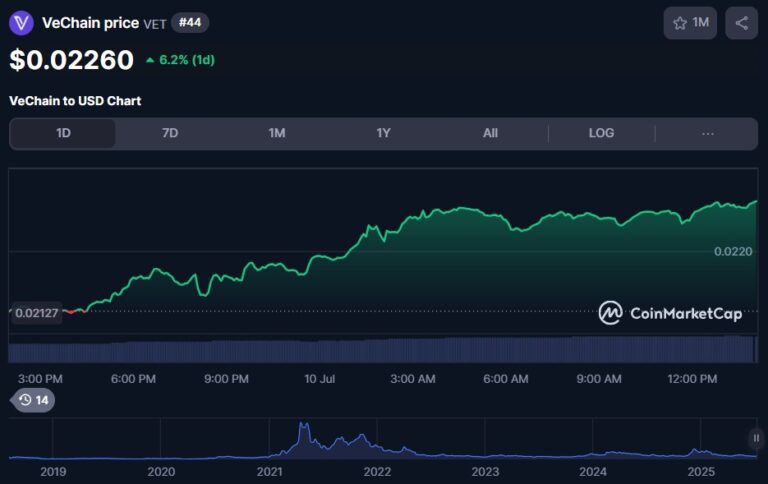Screen dimensions: 768x484
Task: Expand the three-dots more options menu
Action: click(x=708, y=133)
